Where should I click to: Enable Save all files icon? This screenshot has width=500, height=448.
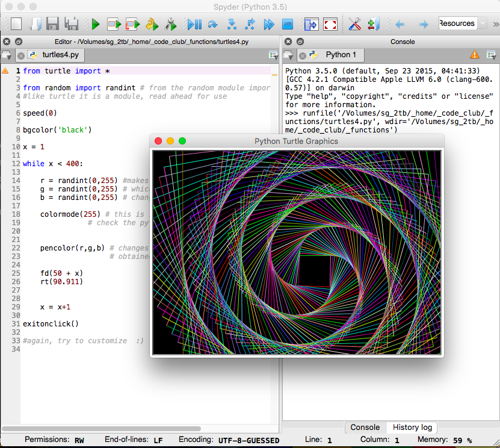(x=70, y=23)
